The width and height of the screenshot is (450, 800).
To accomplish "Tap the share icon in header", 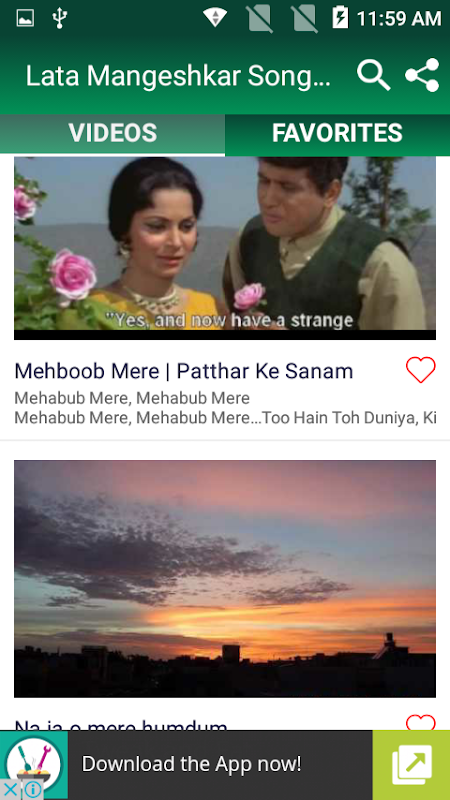I will point(422,75).
